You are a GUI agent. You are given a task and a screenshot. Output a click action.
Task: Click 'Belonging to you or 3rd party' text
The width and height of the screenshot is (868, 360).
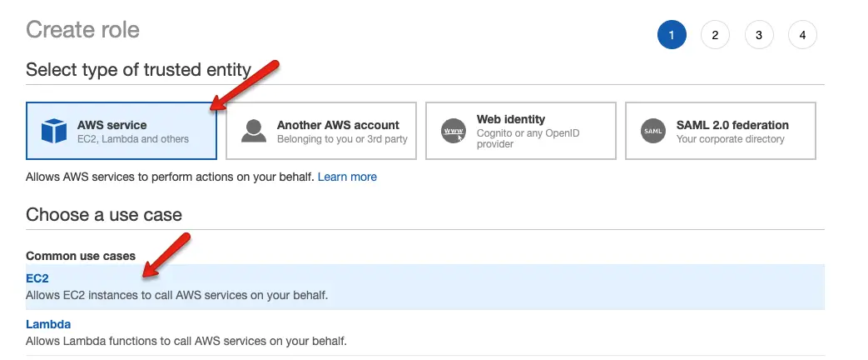342,139
